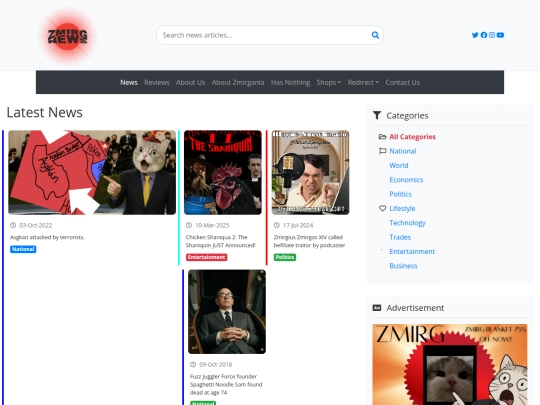Open the Instagram social icon
This screenshot has width=540, height=405.
coord(492,35)
